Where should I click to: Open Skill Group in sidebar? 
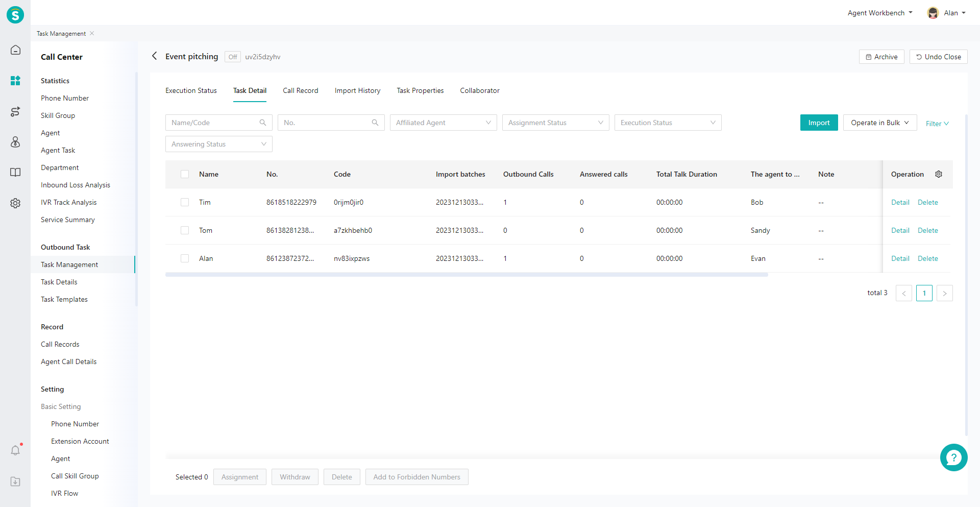58,115
